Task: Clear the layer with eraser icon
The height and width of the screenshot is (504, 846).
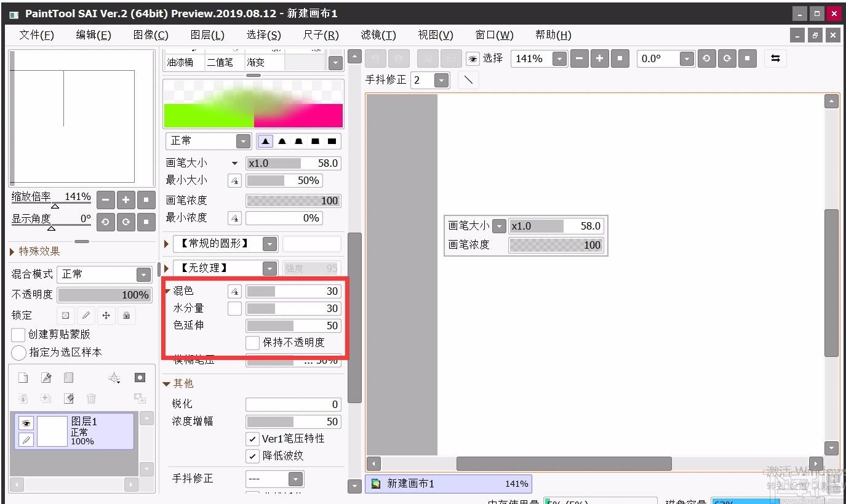Action: 68,399
